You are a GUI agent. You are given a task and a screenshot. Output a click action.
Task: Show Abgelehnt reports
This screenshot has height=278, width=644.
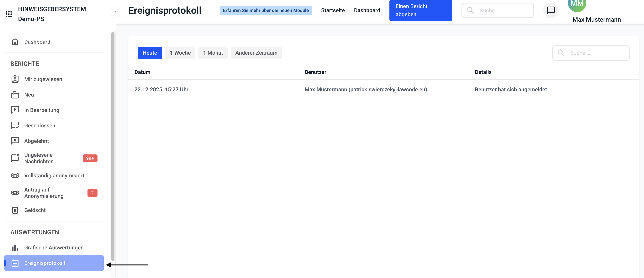(36, 141)
